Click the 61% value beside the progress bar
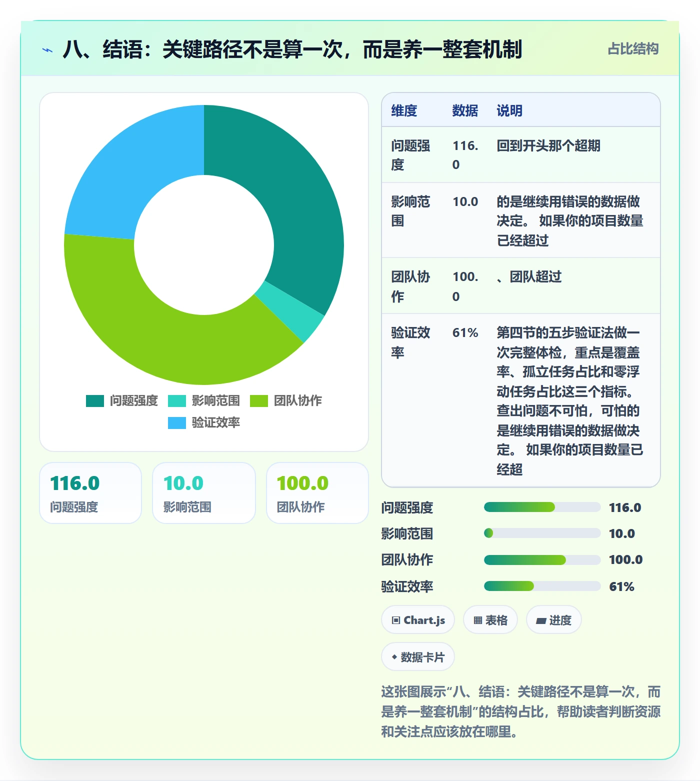The height and width of the screenshot is (781, 700). click(x=621, y=586)
